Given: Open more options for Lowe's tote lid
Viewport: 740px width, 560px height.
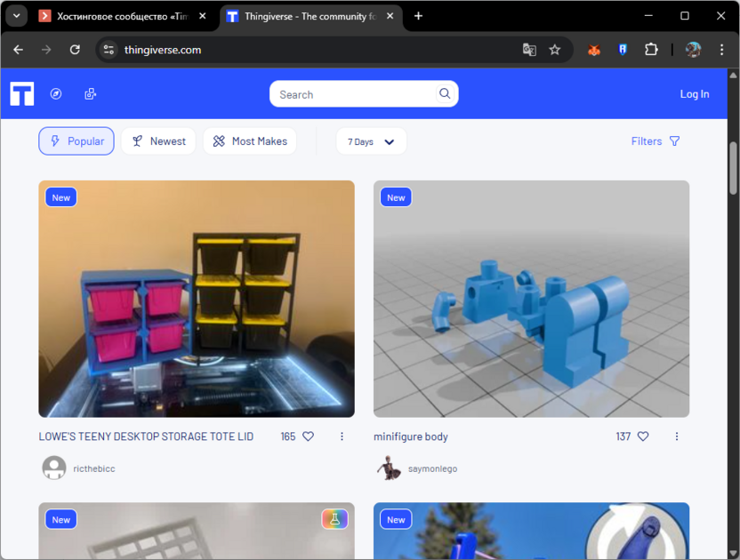Looking at the screenshot, I should 342,436.
